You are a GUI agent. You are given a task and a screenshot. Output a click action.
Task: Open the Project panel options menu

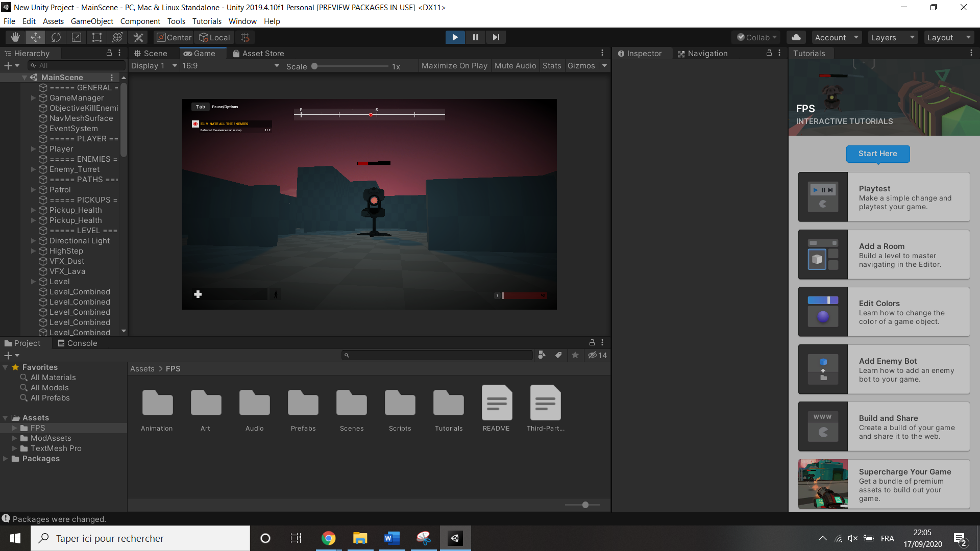point(602,343)
